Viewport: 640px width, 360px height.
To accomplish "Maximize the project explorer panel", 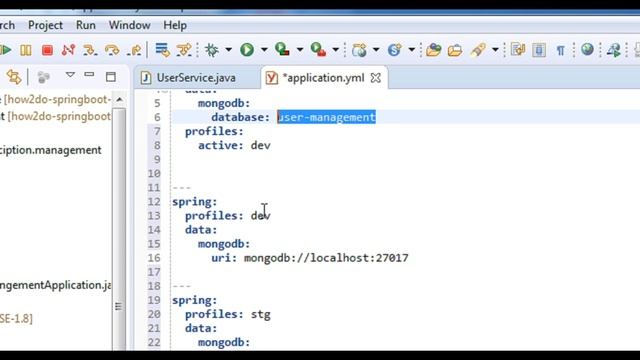I will pyautogui.click(x=111, y=77).
